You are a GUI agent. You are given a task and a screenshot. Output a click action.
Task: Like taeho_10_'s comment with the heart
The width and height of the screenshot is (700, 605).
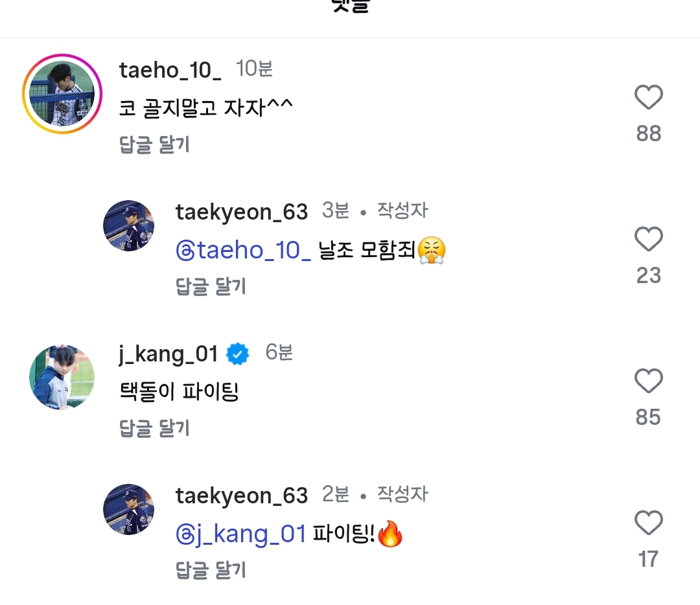[648, 98]
